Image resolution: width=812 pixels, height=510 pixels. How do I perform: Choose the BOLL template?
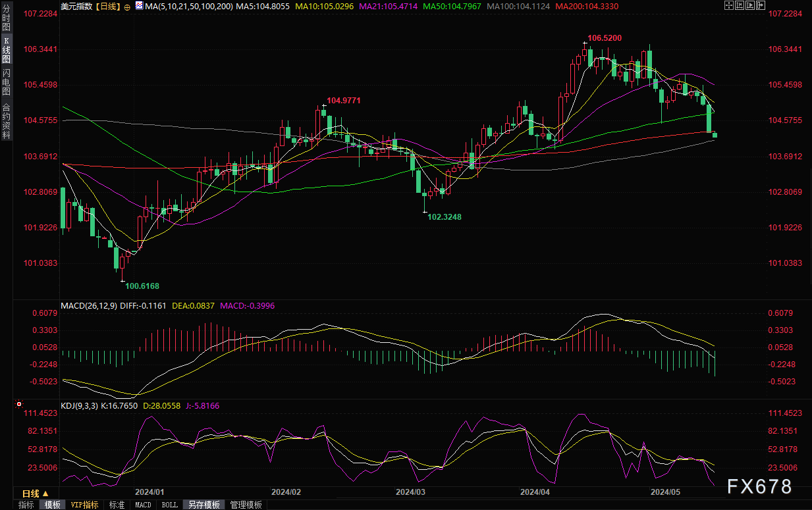pyautogui.click(x=169, y=505)
